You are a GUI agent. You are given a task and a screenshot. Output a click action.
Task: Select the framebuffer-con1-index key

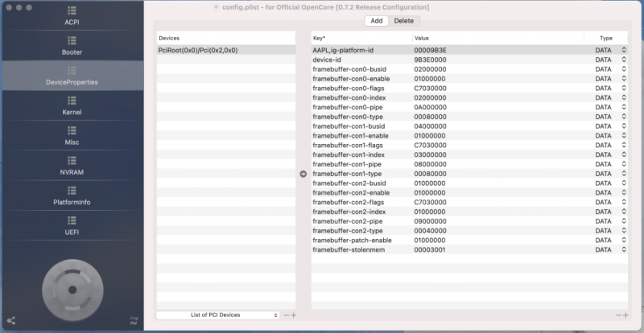pos(349,154)
